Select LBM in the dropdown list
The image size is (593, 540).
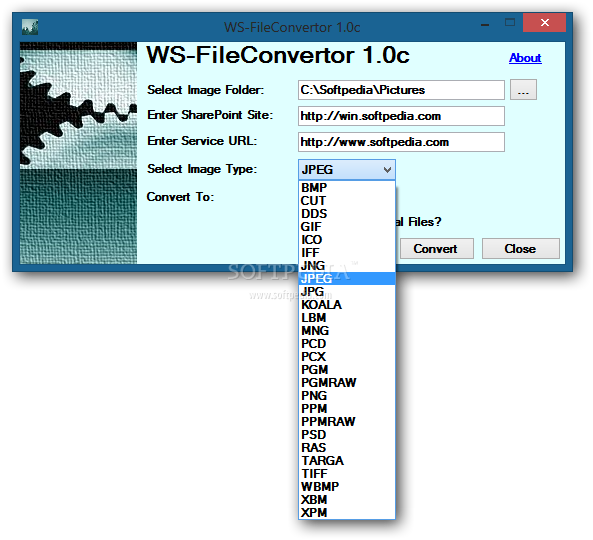[x=347, y=318]
